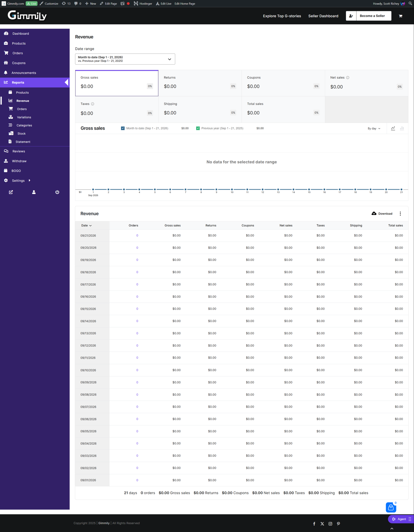
Task: Open orders count for 09/21/2026 row
Action: tap(137, 235)
